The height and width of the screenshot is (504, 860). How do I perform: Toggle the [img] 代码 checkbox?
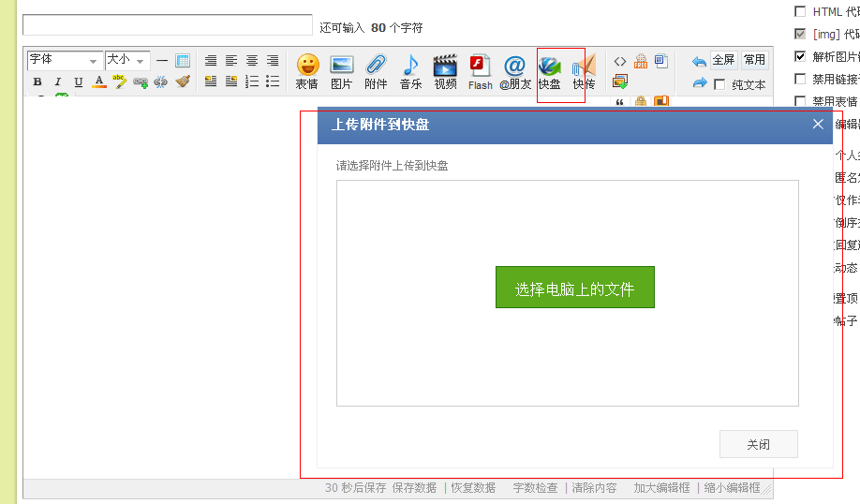tap(800, 34)
